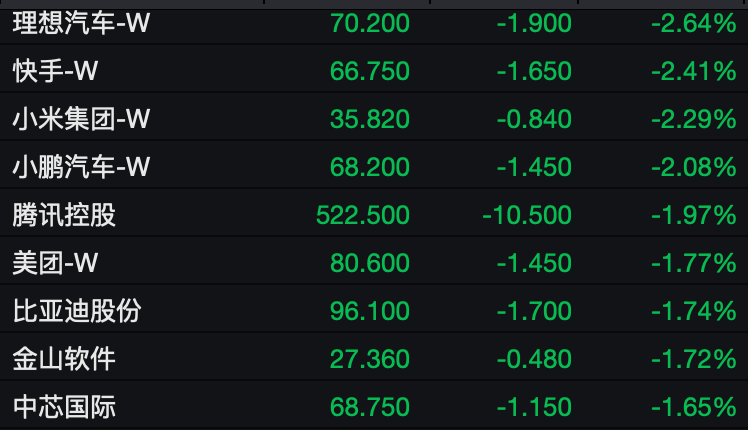This screenshot has height=430, width=748.
Task: Select the 理想汽车-W stock row name
Action: [81, 23]
